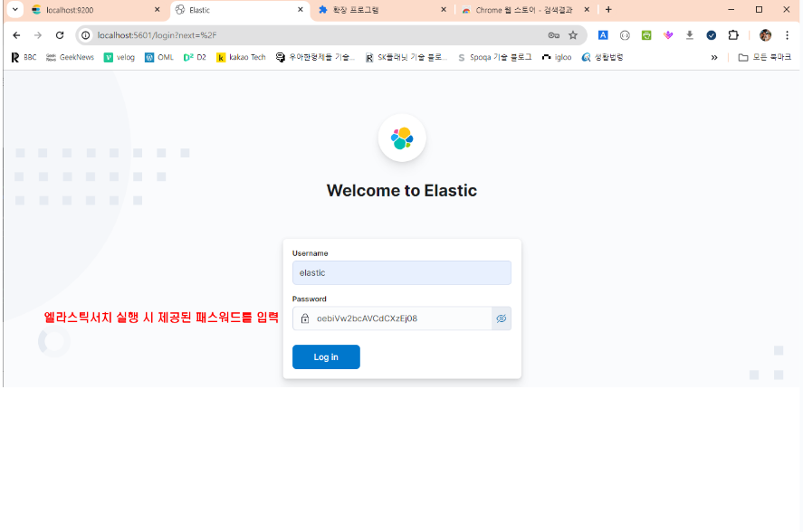Go forward to next page

click(38, 35)
